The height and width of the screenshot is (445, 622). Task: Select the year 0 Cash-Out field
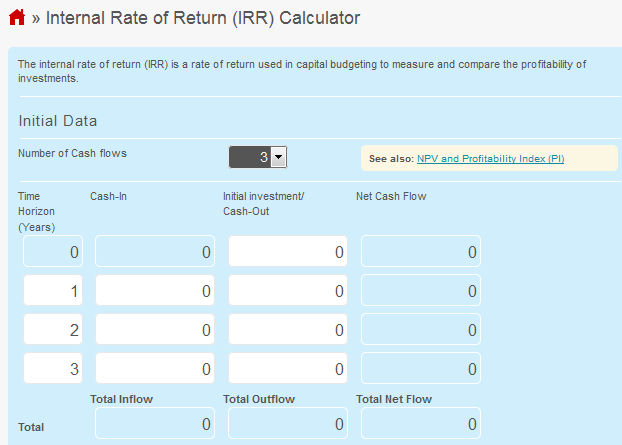click(288, 251)
